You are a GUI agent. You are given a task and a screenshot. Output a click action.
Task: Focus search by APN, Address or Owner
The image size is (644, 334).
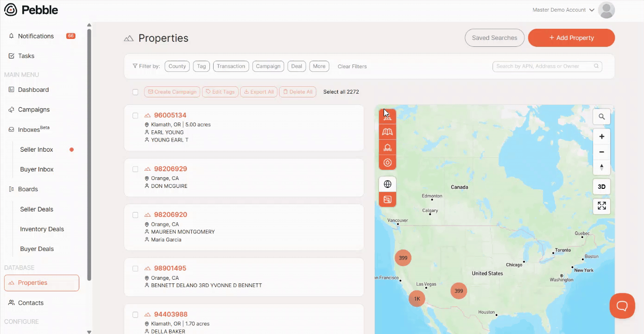point(547,66)
